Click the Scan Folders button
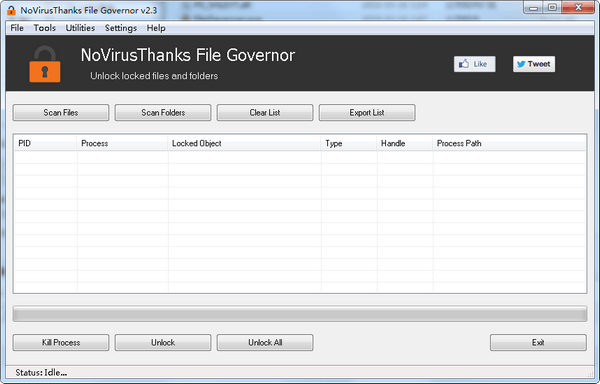Viewport: 600px width, 384px height. (x=163, y=112)
